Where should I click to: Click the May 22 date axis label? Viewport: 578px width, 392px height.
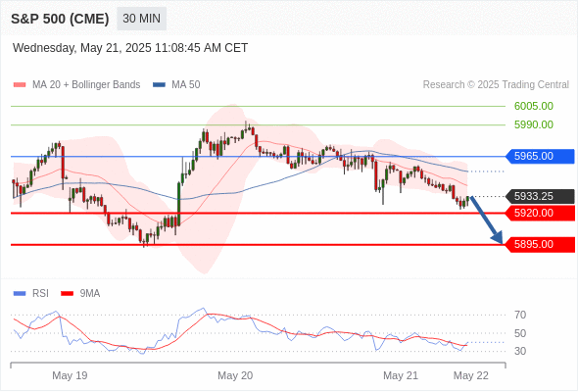(471, 375)
